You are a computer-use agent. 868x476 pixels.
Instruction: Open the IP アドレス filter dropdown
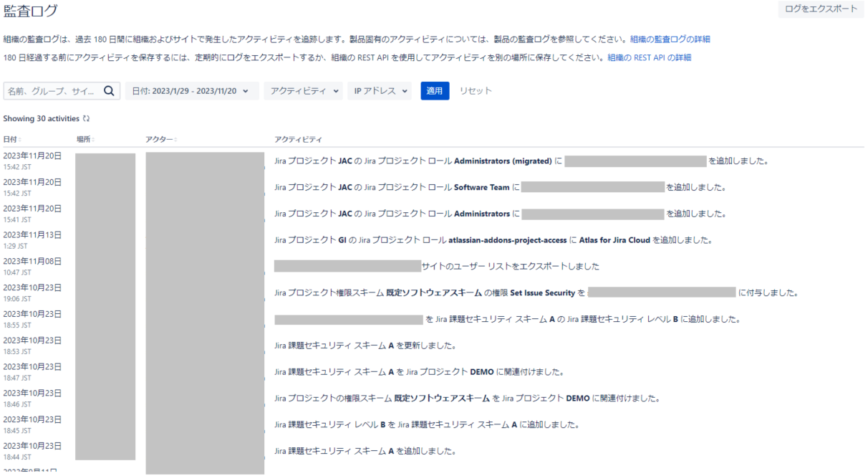click(x=380, y=91)
